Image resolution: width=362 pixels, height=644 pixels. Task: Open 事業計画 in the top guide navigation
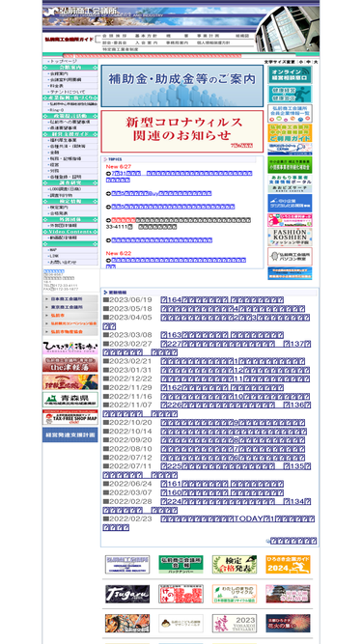[208, 36]
